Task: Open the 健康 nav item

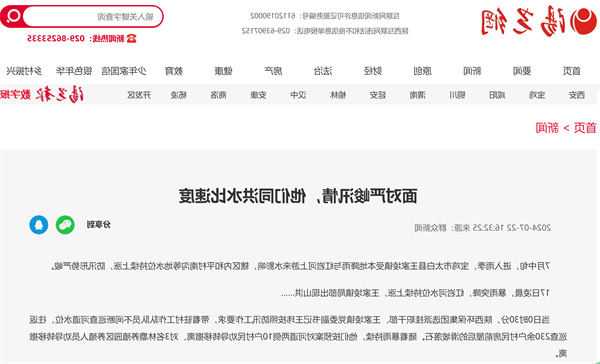Action: pyautogui.click(x=223, y=71)
